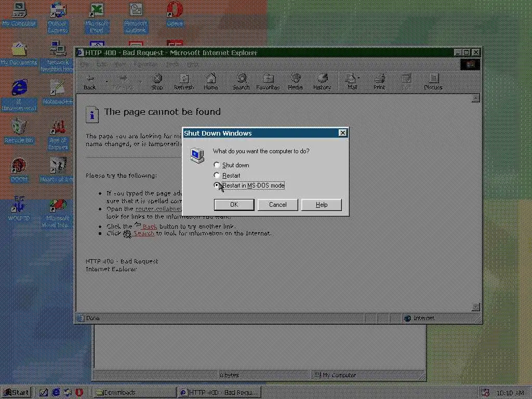Select the DOOM desktop shortcut
Viewport: 532px width, 399px height.
pos(19,170)
